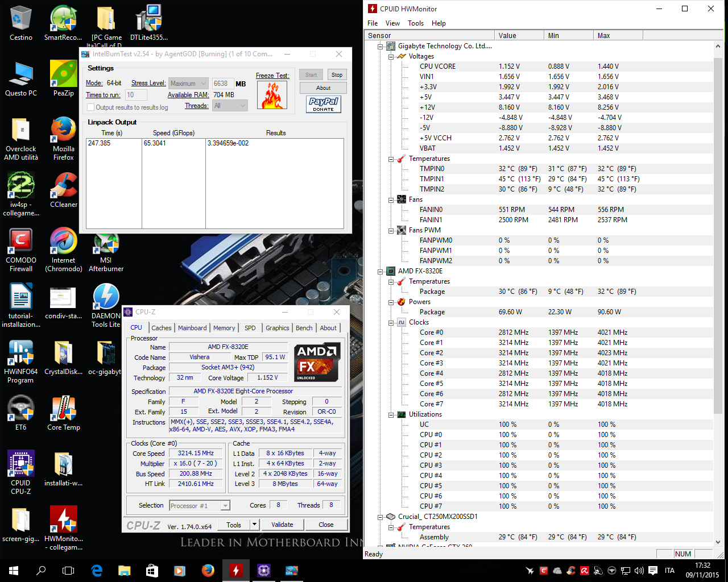Collapse the Fans PWM node in HWMonitor
The width and height of the screenshot is (728, 582).
(391, 231)
